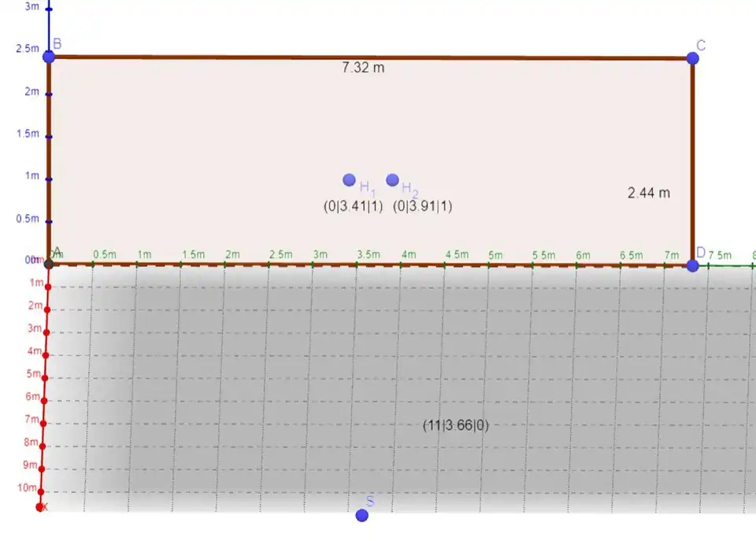Select point D at the bottom-right corner
Screen dimensions: 756x541
(692, 265)
